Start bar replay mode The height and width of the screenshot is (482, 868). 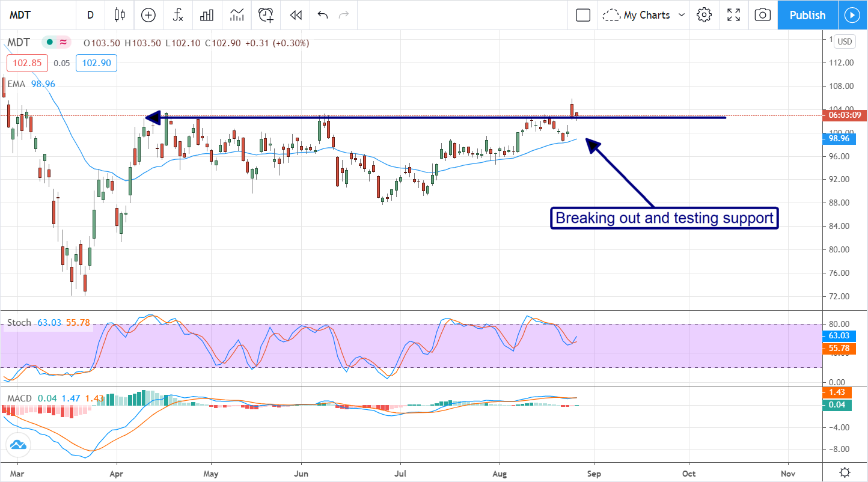tap(295, 15)
